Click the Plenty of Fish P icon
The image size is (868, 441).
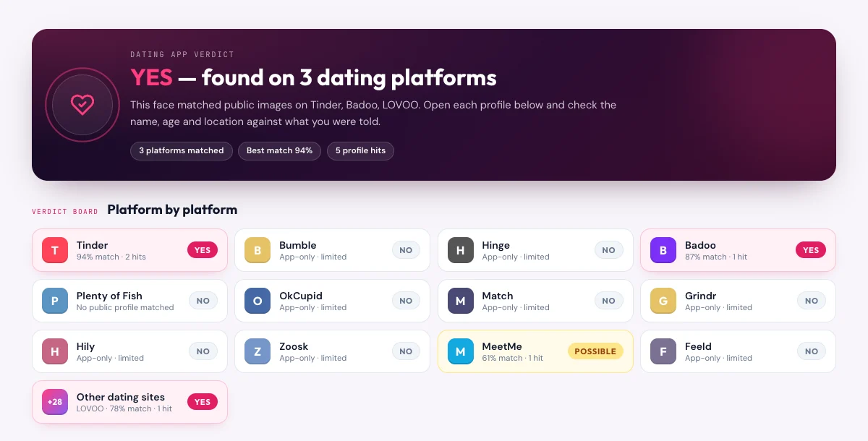55,301
